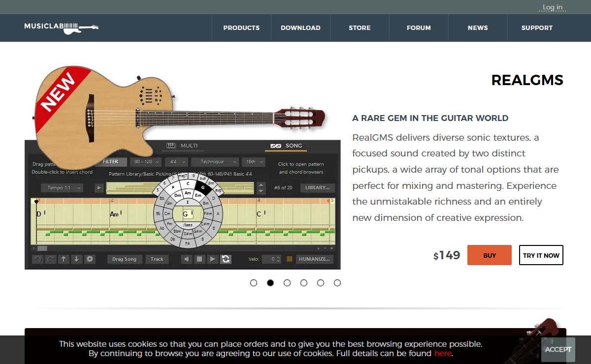The height and width of the screenshot is (364, 591).
Task: Open the 90 - 120 tempo range dropdown
Action: (146, 162)
